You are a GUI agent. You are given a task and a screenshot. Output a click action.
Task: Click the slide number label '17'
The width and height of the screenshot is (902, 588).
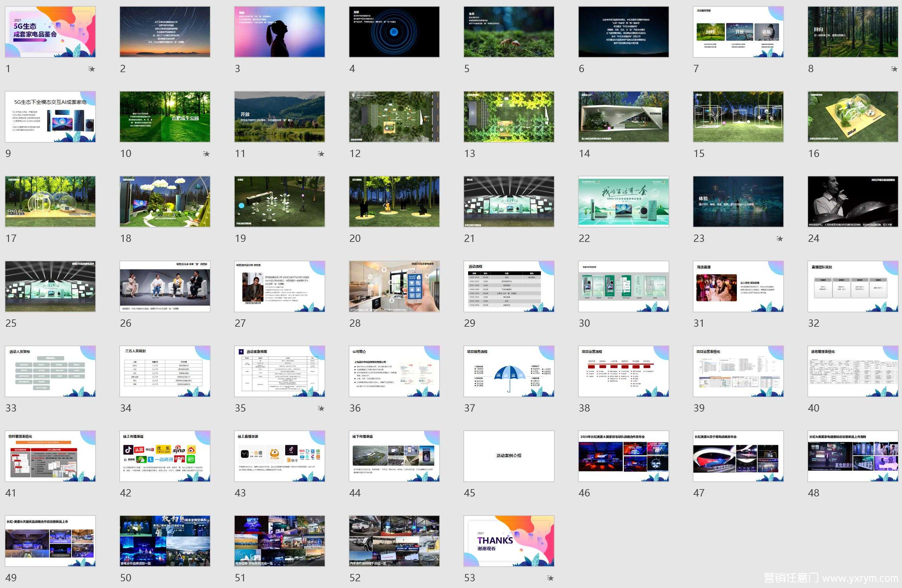point(11,238)
